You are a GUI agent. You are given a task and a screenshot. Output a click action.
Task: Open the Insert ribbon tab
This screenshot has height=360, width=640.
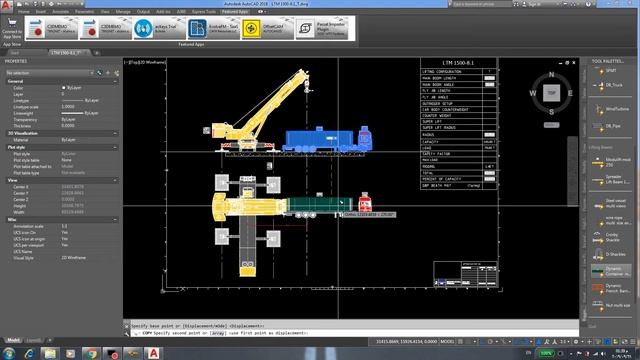40,12
